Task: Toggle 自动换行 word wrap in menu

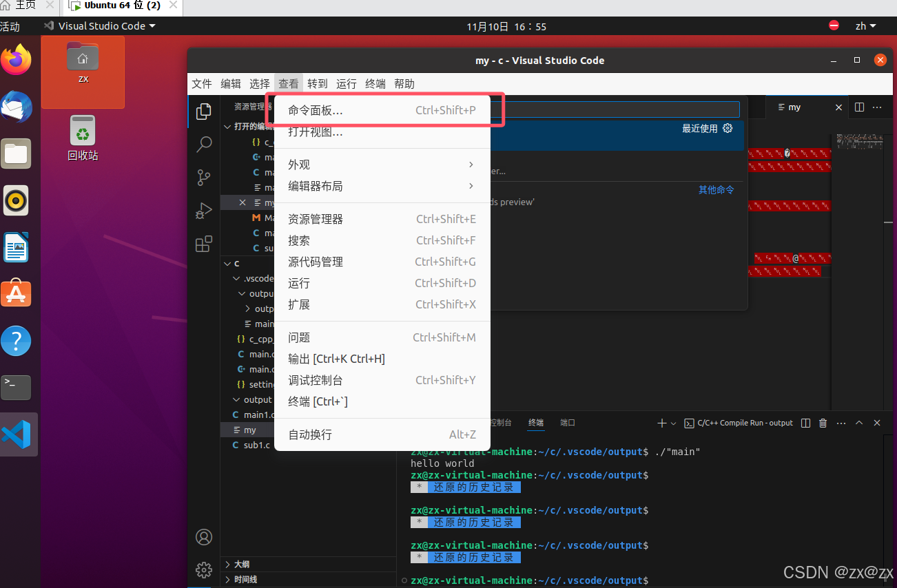Action: [382, 434]
